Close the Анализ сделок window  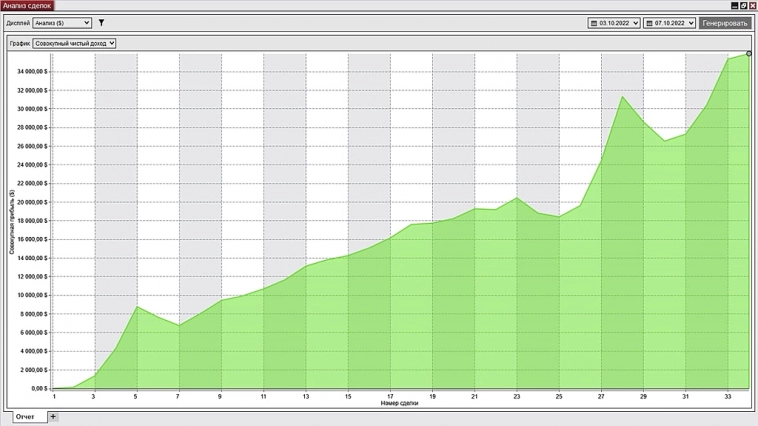tap(752, 5)
